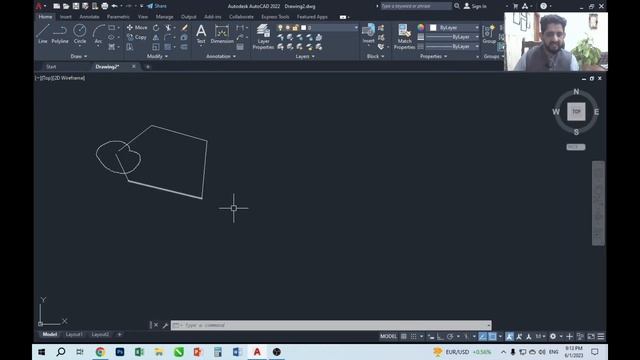Select the Mirror tool icon
Image resolution: width=640 pixels, height=360 pixels.
[156, 37]
